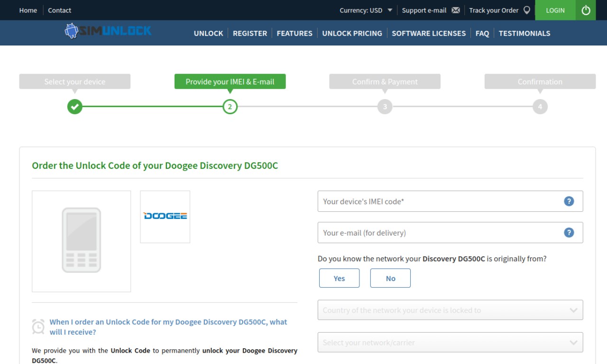607x364 pixels.
Task: Open the Contact link
Action: tap(59, 10)
